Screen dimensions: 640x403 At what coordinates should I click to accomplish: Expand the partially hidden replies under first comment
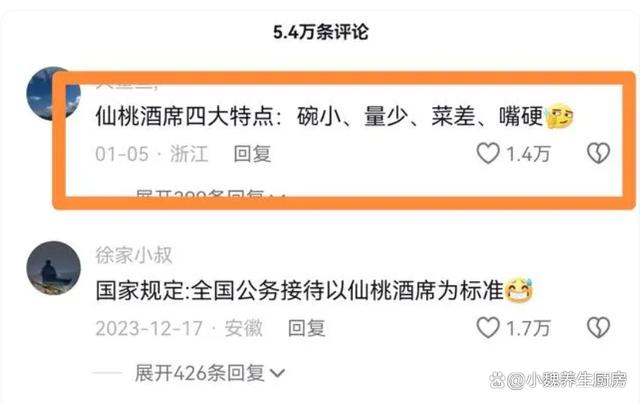pyautogui.click(x=210, y=193)
